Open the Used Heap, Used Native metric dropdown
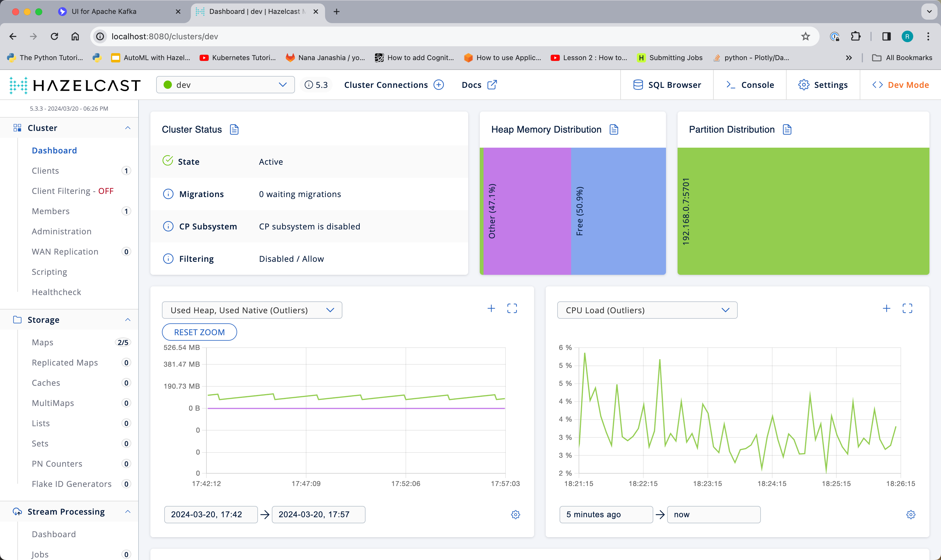This screenshot has width=941, height=560. [x=252, y=310]
